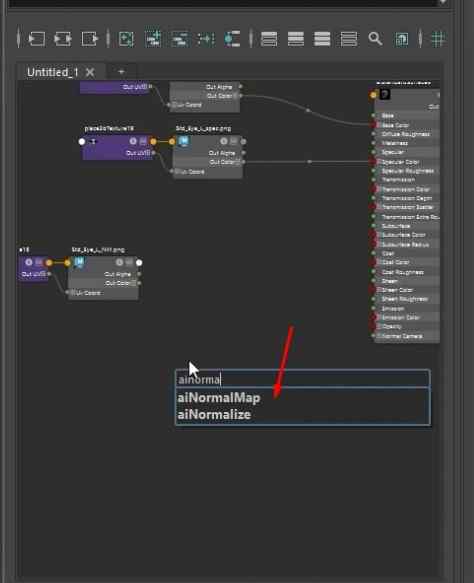The width and height of the screenshot is (474, 583).
Task: Click the Base Color attribute
Action: [x=395, y=125]
